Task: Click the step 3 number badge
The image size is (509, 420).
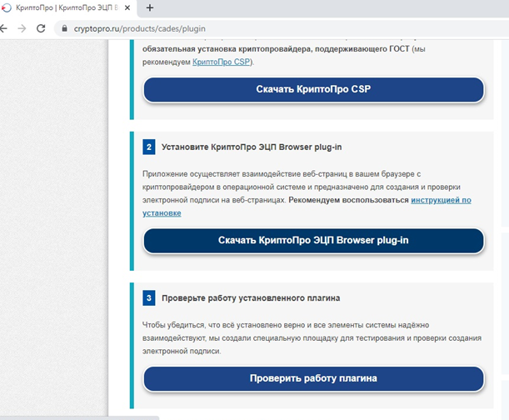Action: click(x=149, y=297)
